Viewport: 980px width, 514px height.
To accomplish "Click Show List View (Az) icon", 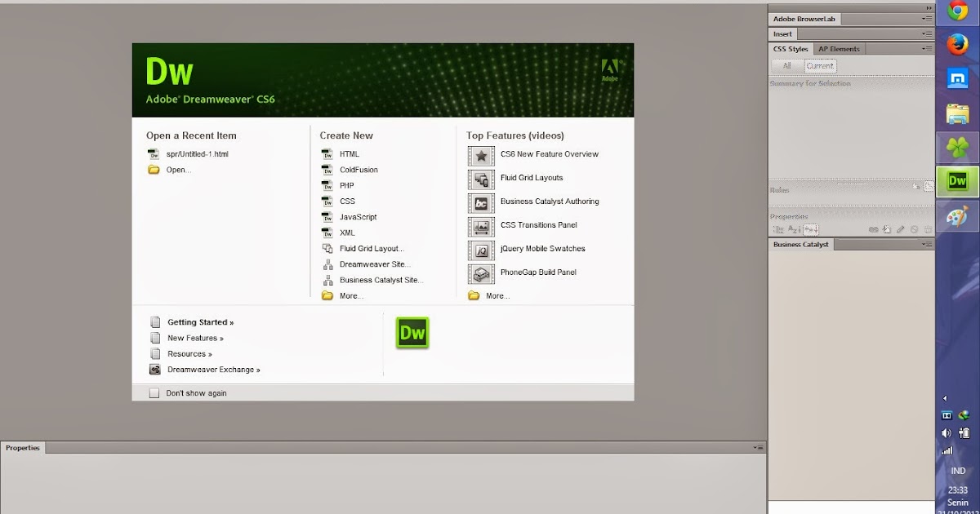I will pos(793,230).
